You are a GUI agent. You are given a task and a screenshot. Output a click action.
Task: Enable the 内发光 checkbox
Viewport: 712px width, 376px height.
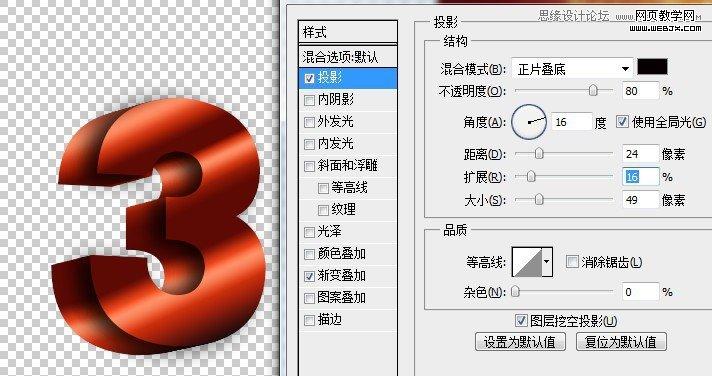[x=309, y=144]
